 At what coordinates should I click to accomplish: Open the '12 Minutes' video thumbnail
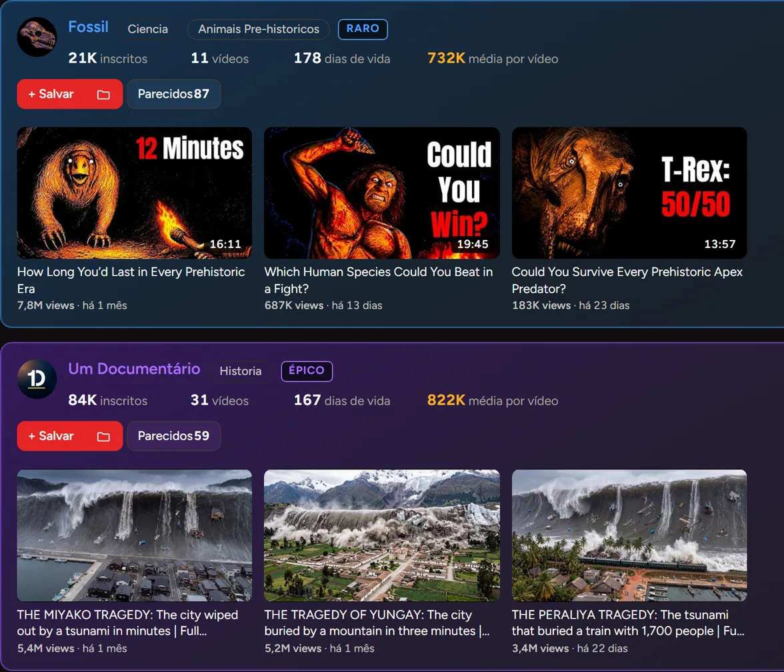[135, 193]
